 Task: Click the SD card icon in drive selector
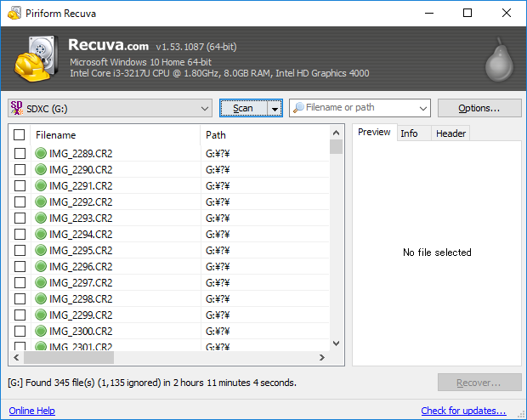[16, 108]
